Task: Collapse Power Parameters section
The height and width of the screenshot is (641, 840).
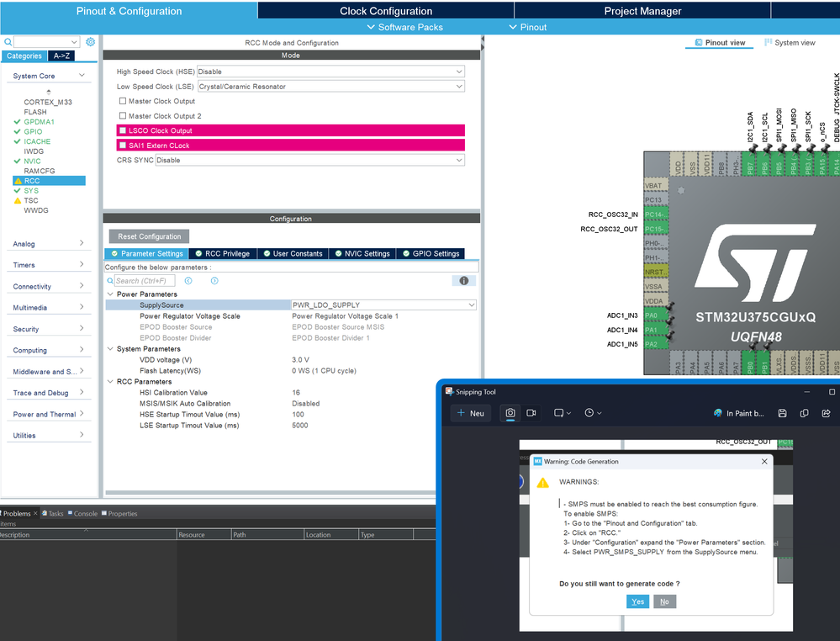Action: coord(110,294)
